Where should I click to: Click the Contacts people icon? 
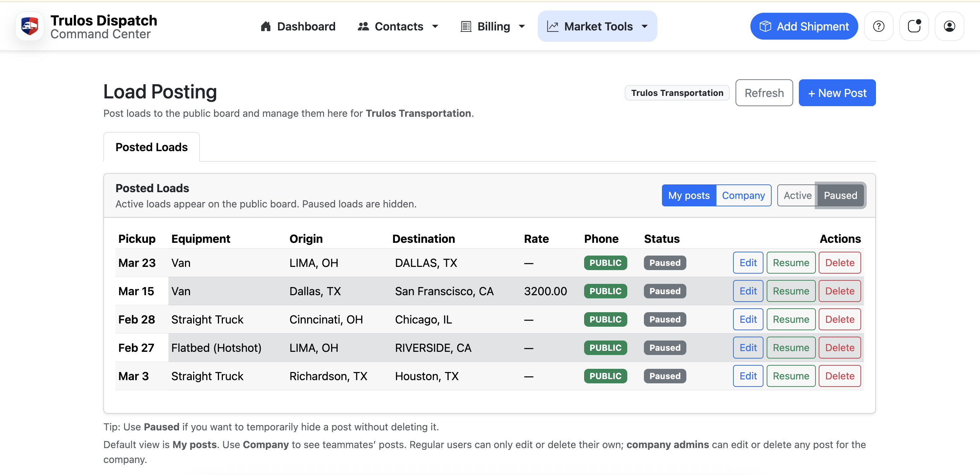point(363,26)
